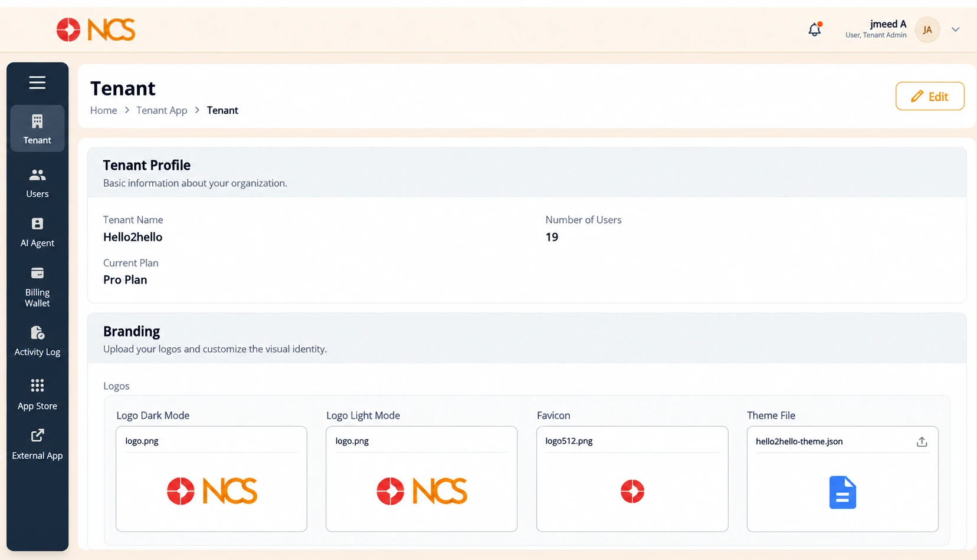Open the AI Agent sidebar icon
Viewport: 977px width, 560px height.
tap(37, 224)
